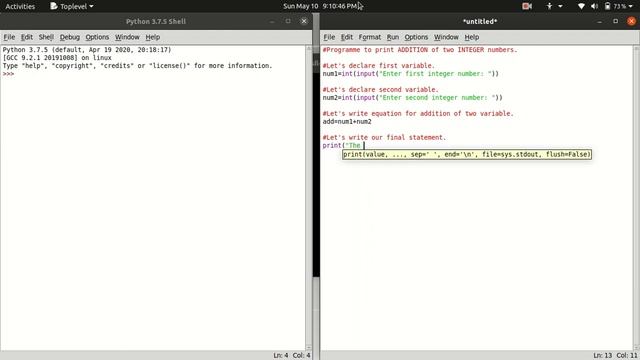The height and width of the screenshot is (360, 640).
Task: Maximize the untitled editor window
Action: coord(616,21)
